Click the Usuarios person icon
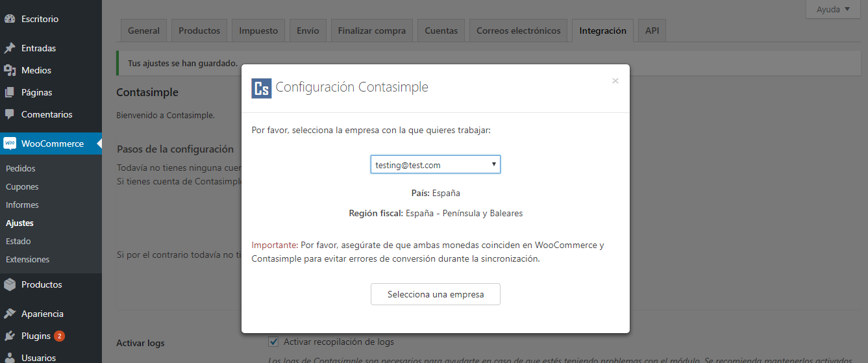The width and height of the screenshot is (868, 363). pos(10,358)
